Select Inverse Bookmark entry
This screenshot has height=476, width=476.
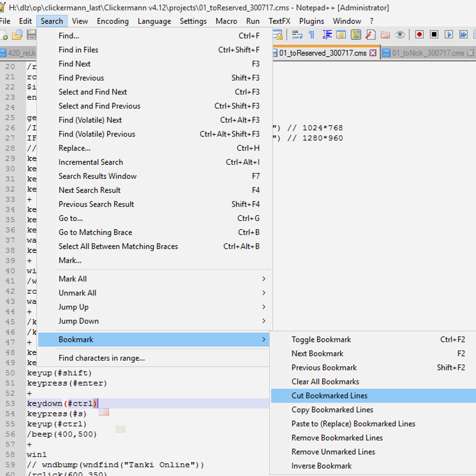[373, 466]
